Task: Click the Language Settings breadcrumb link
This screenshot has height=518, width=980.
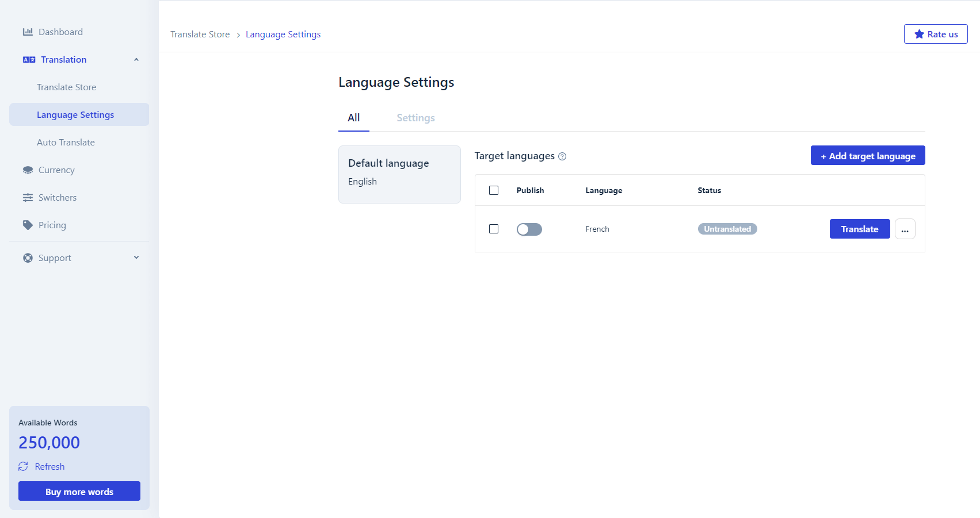Action: [283, 34]
